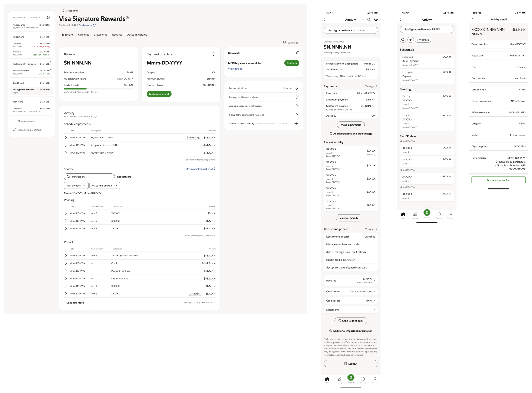The height and width of the screenshot is (393, 532).
Task: Click the Customize grid icon
Action: 284,43
